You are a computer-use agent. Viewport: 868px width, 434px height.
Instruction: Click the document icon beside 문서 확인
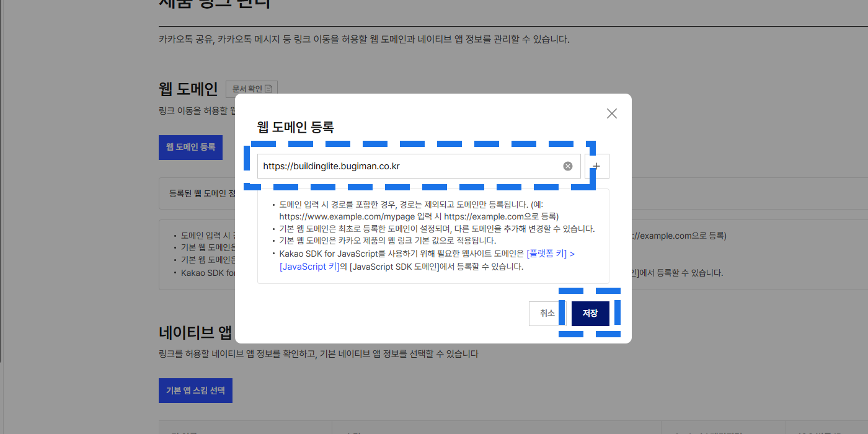(268, 89)
